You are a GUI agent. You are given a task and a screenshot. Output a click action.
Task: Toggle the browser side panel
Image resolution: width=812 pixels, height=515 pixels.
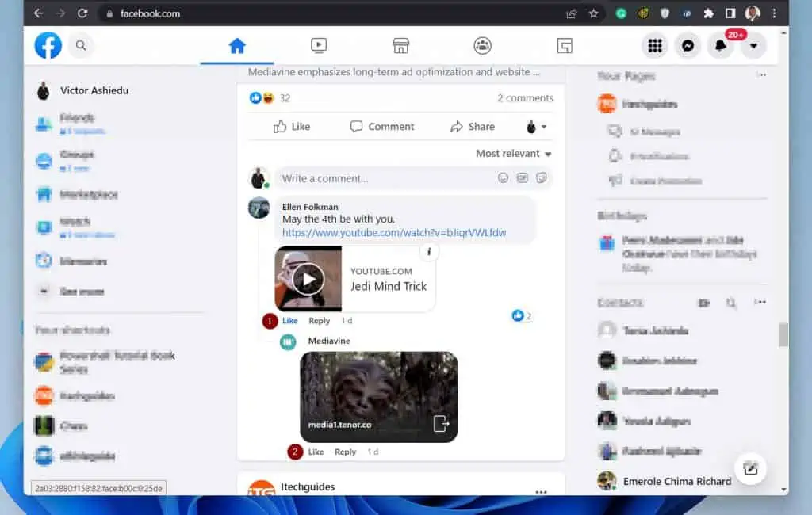730,13
